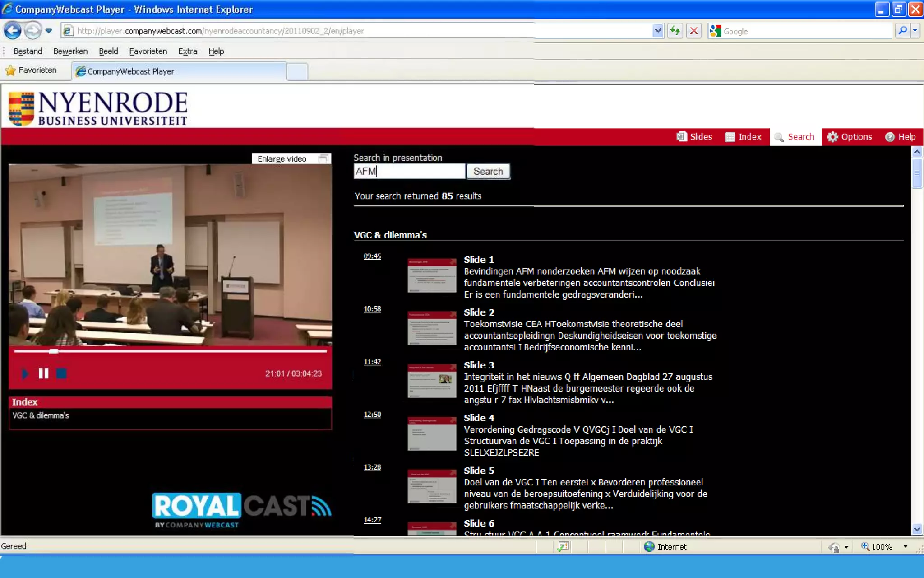Refresh the page using the green arrows icon
Image resolution: width=924 pixels, height=578 pixels.
coord(675,31)
